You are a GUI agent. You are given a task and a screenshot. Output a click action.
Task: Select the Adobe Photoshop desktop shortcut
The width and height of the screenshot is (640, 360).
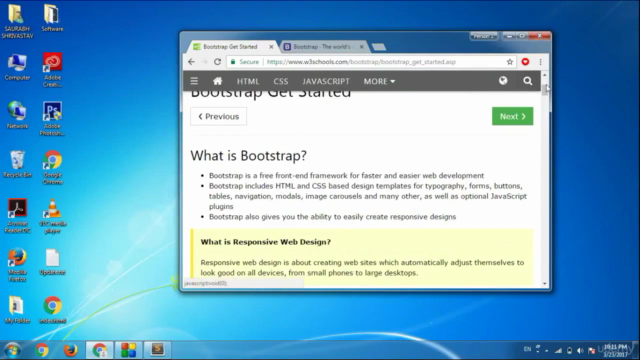coord(52,118)
